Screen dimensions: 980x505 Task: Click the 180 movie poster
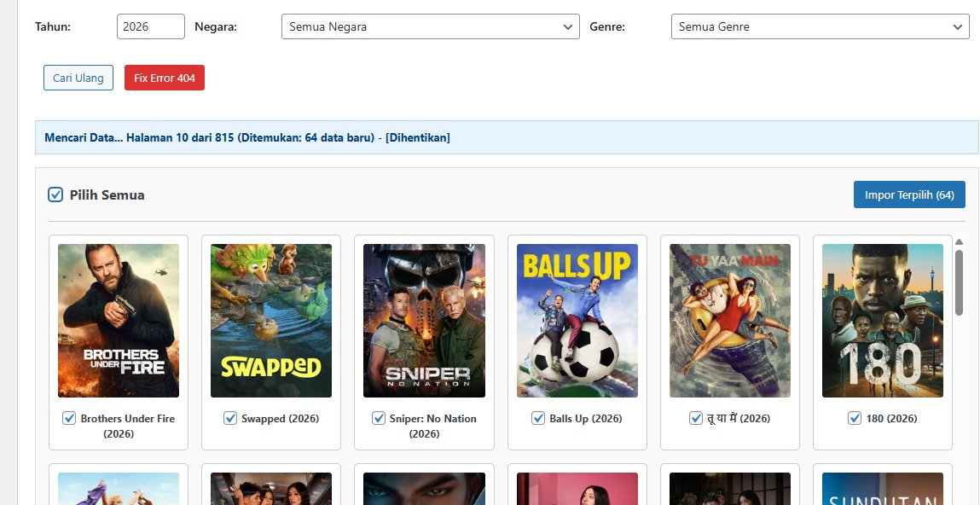coord(883,321)
